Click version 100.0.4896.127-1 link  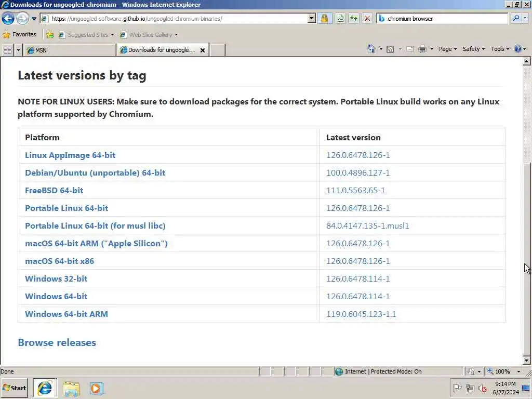tap(358, 172)
